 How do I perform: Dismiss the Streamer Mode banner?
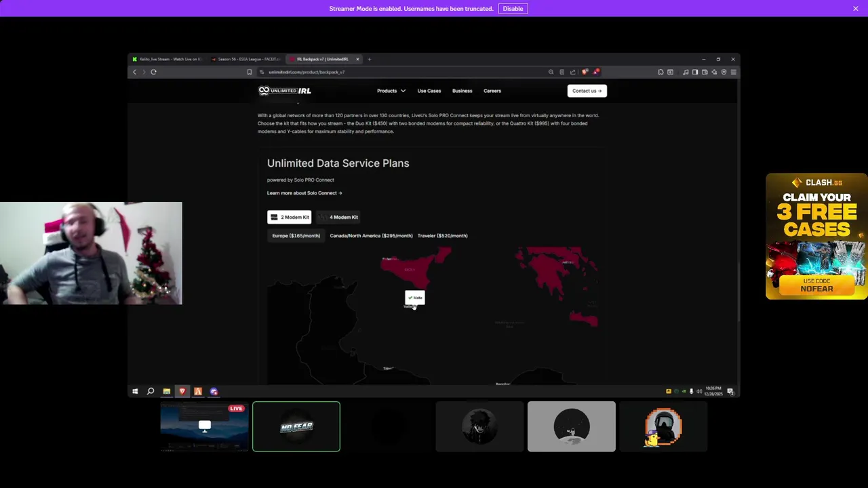tap(856, 9)
